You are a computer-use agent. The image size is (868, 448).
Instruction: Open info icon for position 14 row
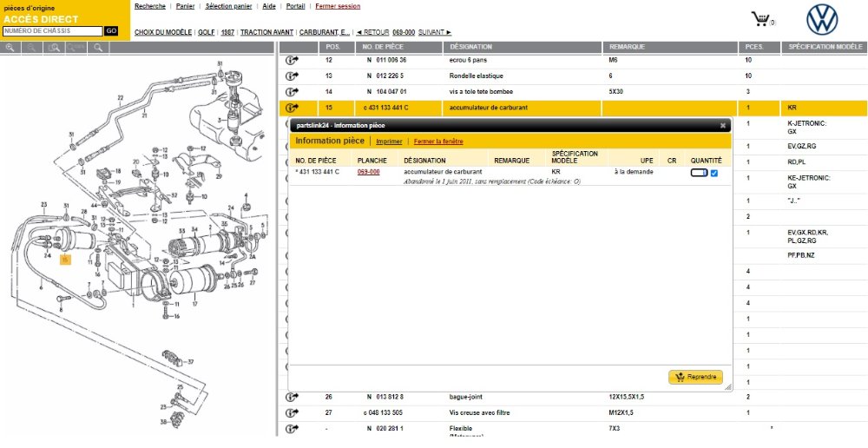[292, 91]
